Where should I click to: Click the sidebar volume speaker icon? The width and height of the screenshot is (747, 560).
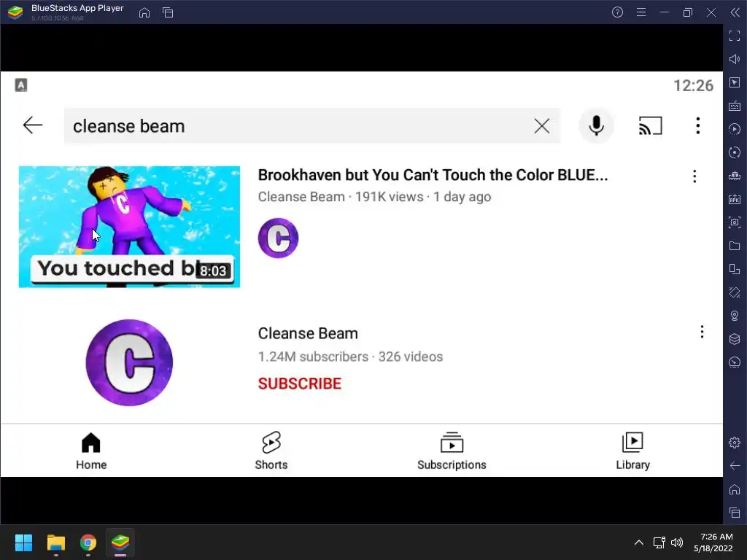(735, 59)
